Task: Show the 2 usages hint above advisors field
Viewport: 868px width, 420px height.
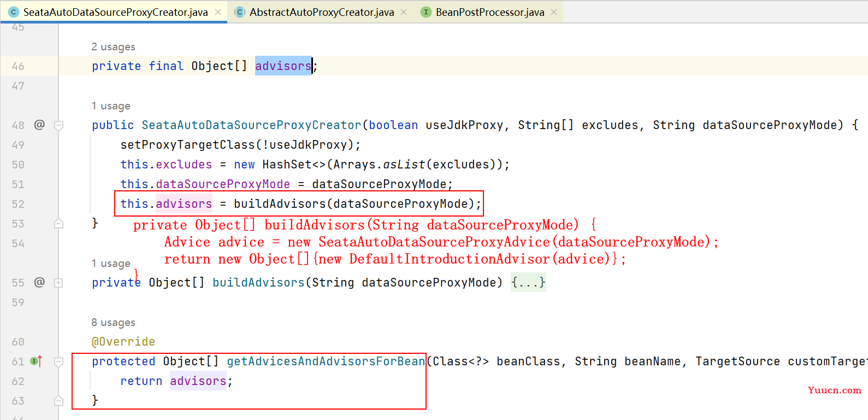Action: click(113, 47)
